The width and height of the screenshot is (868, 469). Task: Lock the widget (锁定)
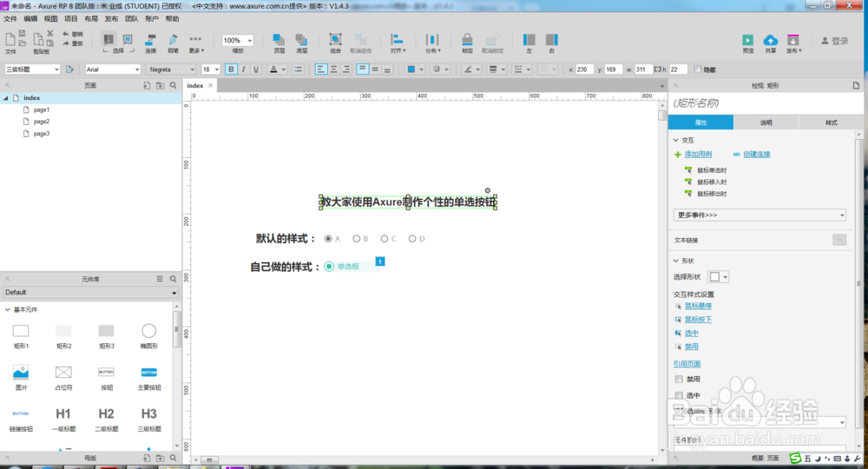tap(467, 43)
